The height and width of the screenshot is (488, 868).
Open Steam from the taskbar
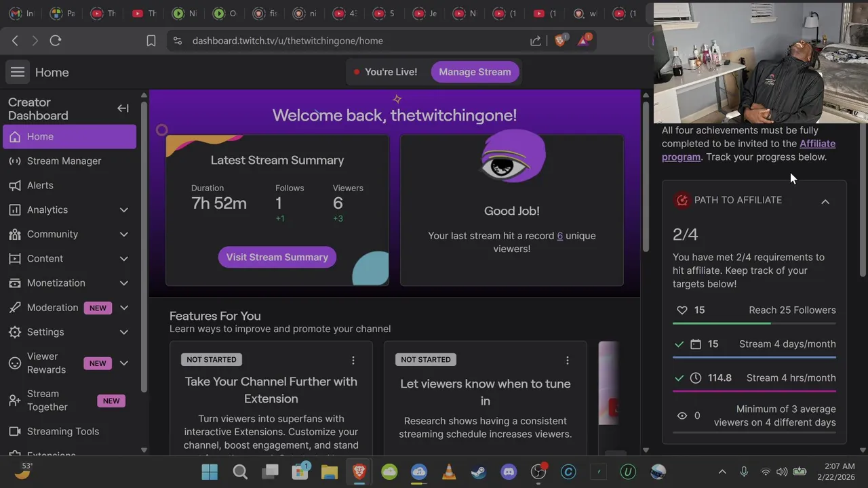tap(479, 472)
